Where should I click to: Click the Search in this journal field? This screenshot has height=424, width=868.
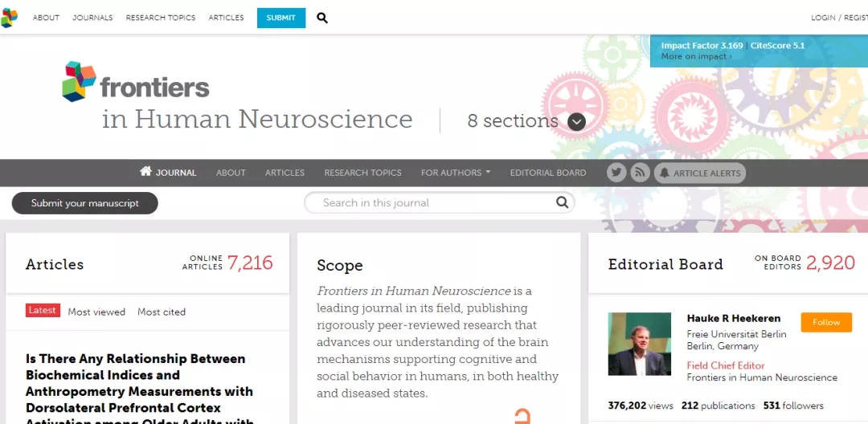click(434, 203)
